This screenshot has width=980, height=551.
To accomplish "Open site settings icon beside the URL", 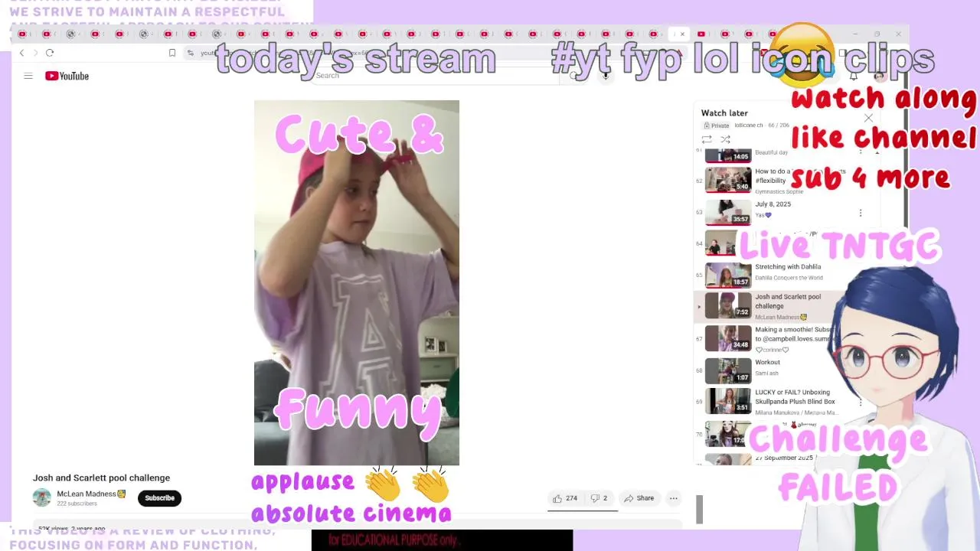I will 191,53.
